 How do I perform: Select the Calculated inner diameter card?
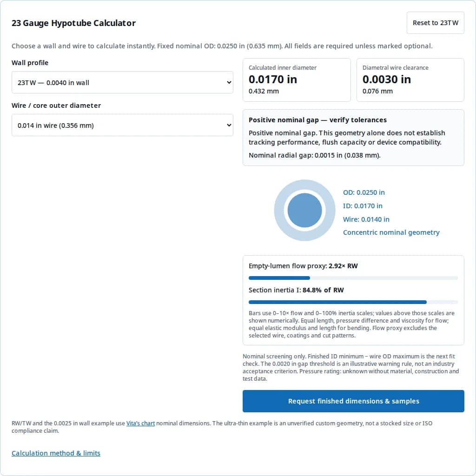click(297, 80)
